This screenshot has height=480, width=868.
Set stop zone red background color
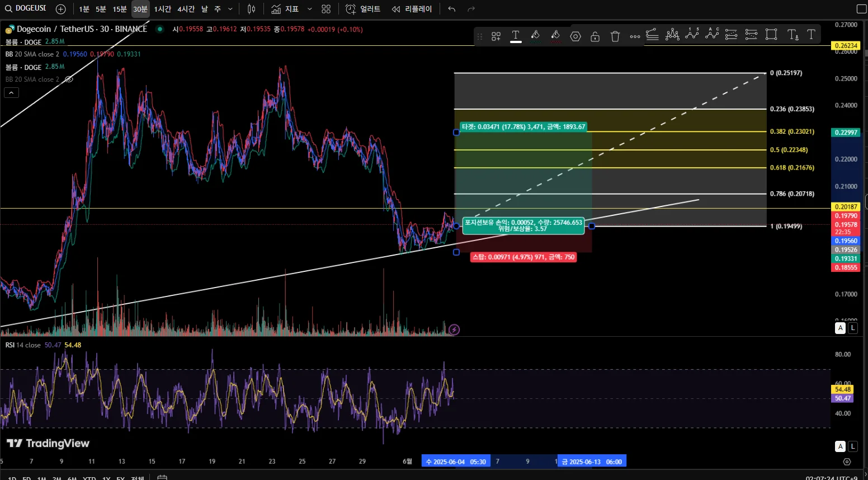(555, 36)
